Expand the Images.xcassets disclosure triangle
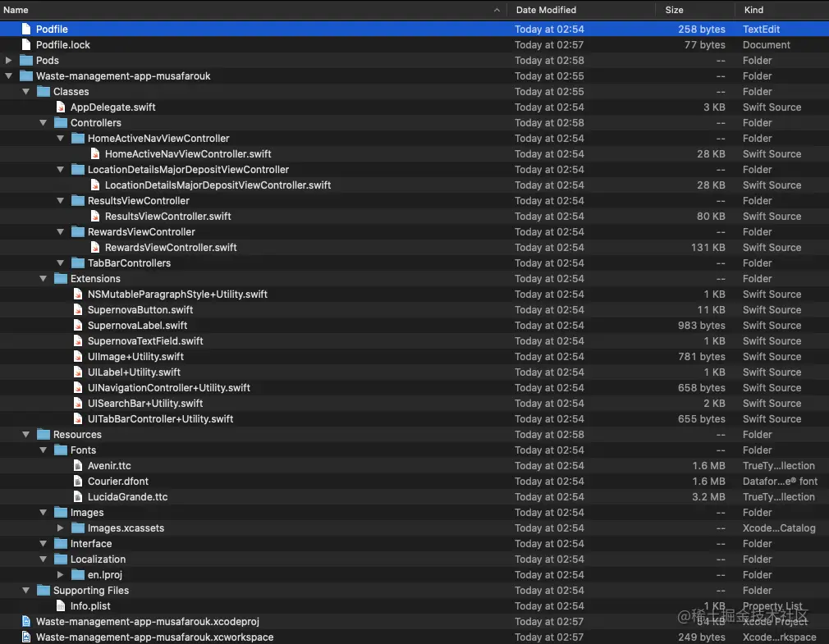 [x=60, y=528]
